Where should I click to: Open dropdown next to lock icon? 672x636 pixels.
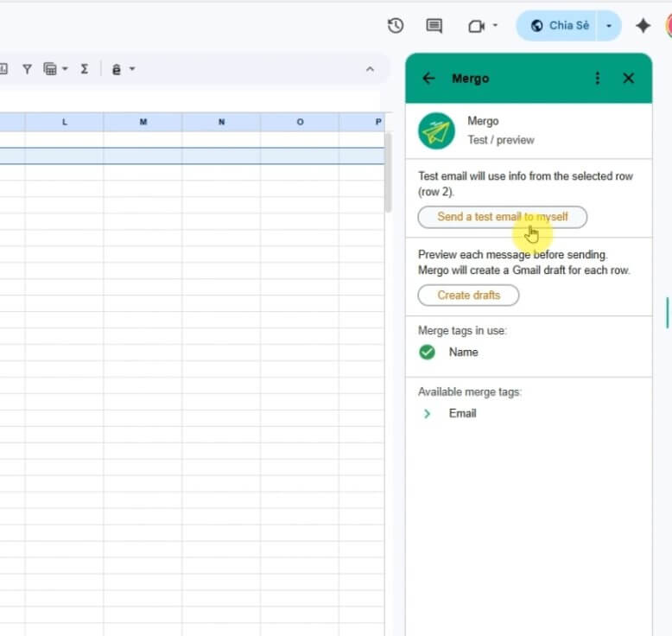coord(132,68)
